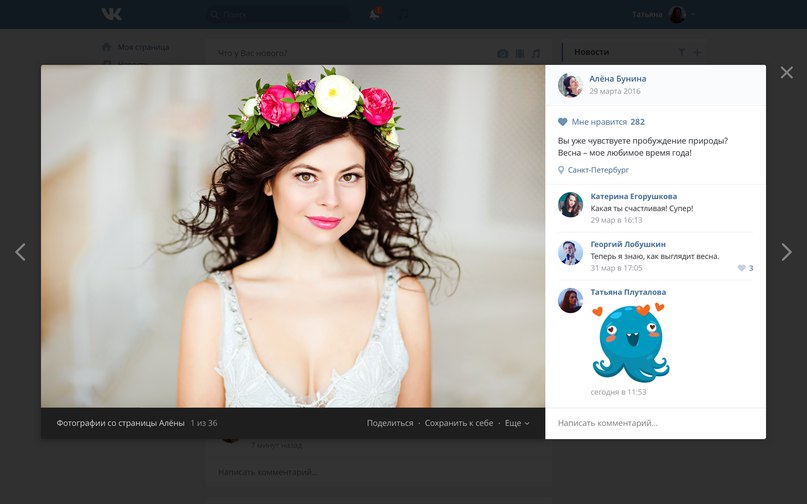Screen dimensions: 807x504
Task: Open music note icon in header
Action: point(403,14)
